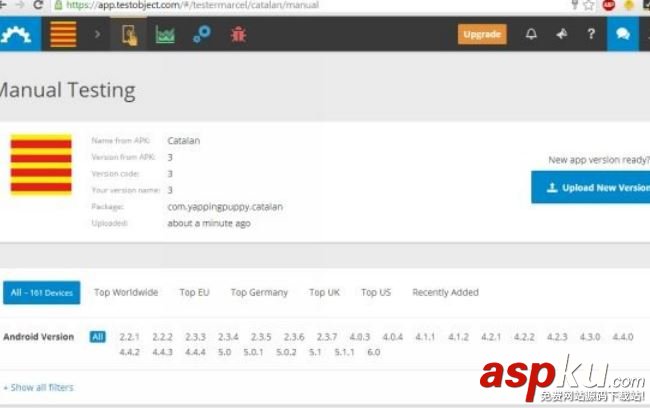This screenshot has height=408, width=650.
Task: Click the large Catalan flag app thumbnail
Action: [41, 165]
